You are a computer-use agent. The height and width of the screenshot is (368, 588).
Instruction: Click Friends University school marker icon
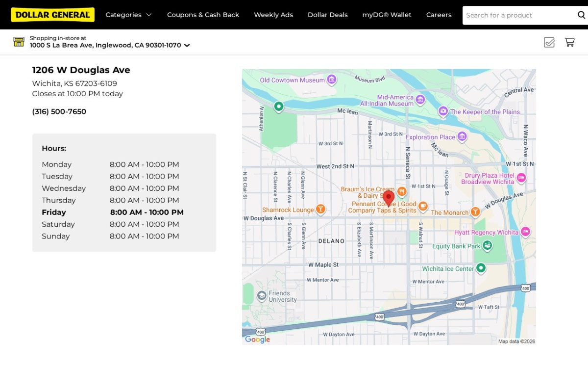click(x=262, y=296)
